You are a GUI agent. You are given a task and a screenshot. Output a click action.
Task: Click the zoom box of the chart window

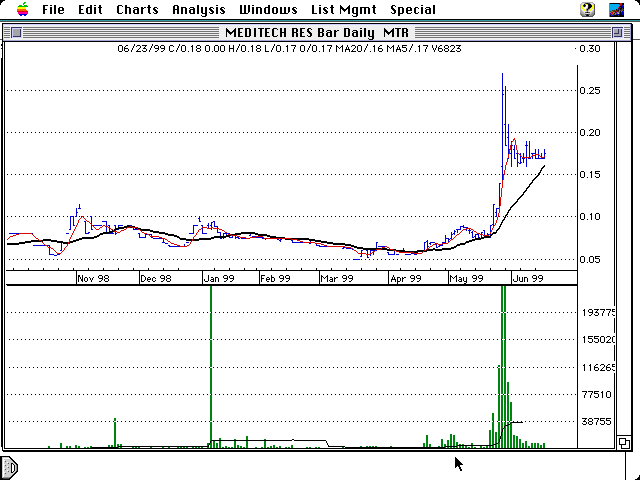[617, 32]
